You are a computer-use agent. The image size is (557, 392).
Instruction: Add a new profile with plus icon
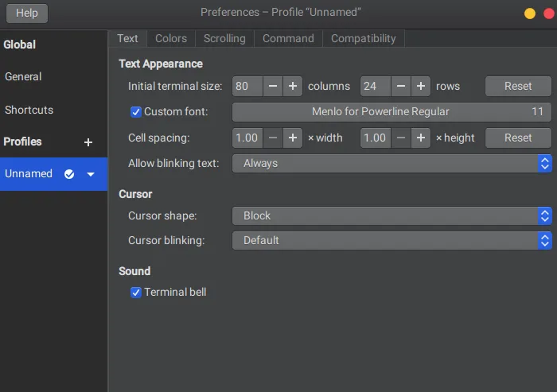88,142
